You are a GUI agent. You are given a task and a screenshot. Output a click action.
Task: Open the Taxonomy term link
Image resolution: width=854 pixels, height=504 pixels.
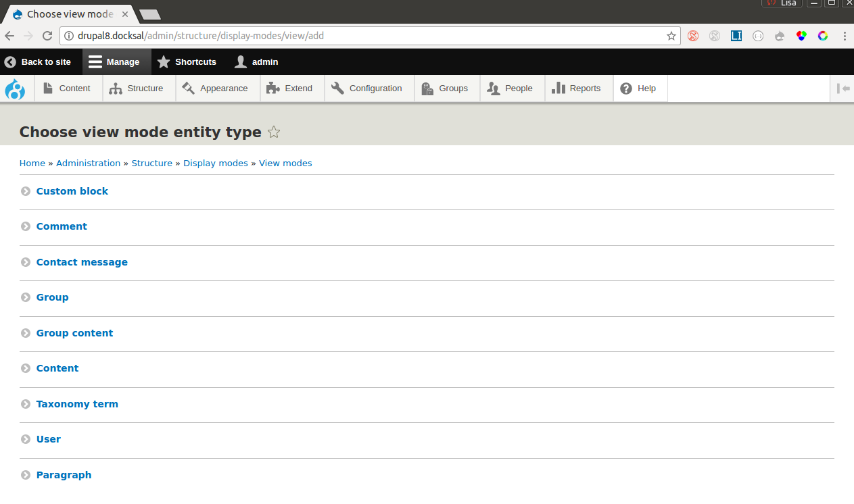(77, 403)
